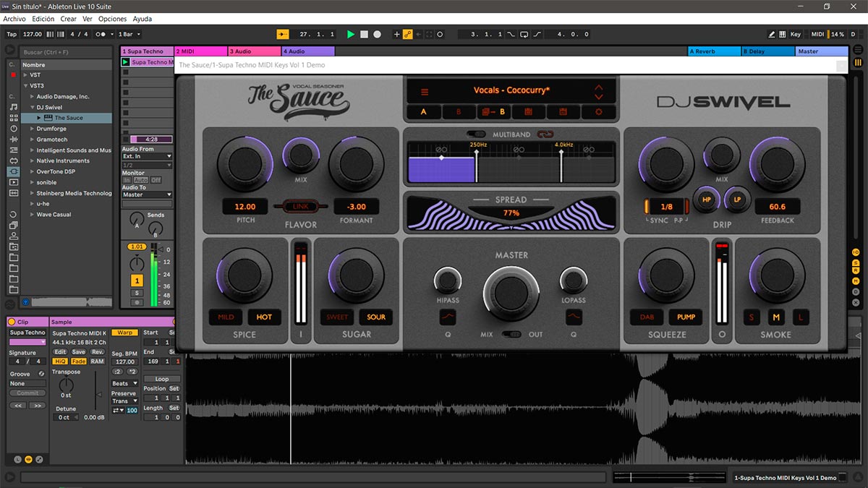This screenshot has width=868, height=488.
Task: Toggle the multiband link chain icon
Action: (x=545, y=134)
